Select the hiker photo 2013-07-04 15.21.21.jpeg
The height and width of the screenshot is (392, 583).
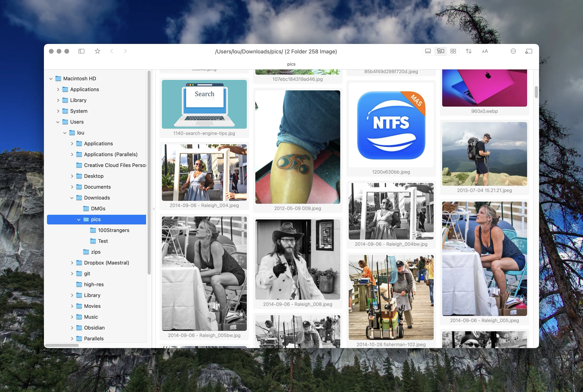[x=485, y=154]
